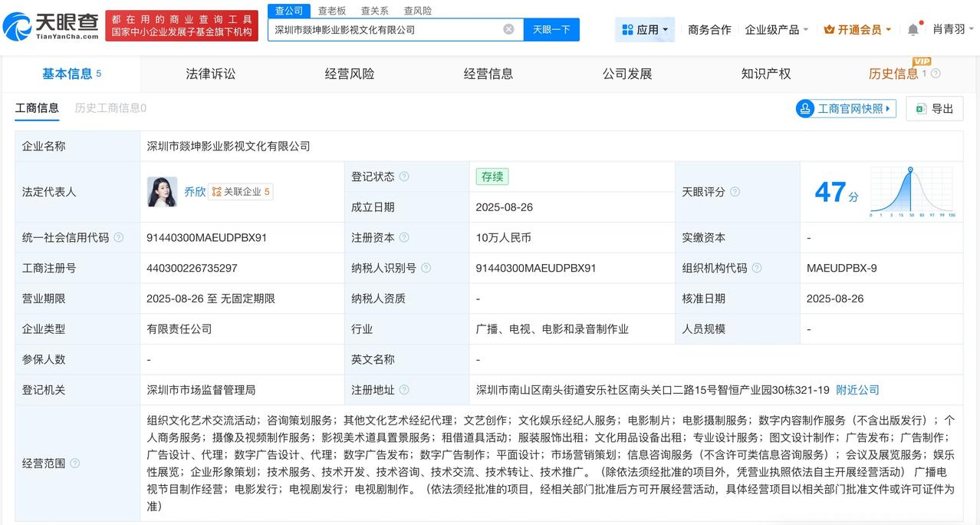
Task: Expand the 企业级产品 dropdown
Action: [x=777, y=29]
